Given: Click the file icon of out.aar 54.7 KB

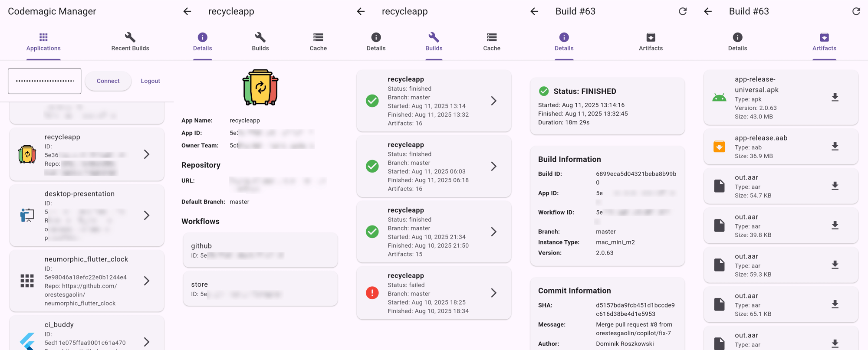Looking at the screenshot, I should [x=719, y=186].
